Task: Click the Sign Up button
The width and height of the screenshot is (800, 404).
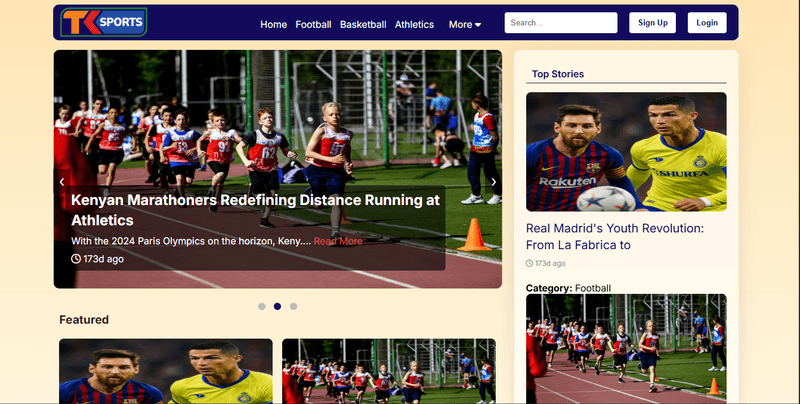Action: pyautogui.click(x=653, y=23)
